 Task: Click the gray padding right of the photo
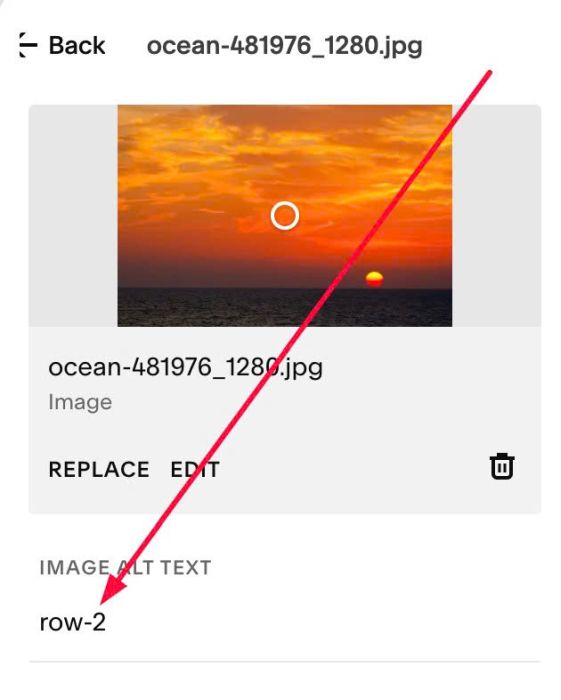pos(496,216)
